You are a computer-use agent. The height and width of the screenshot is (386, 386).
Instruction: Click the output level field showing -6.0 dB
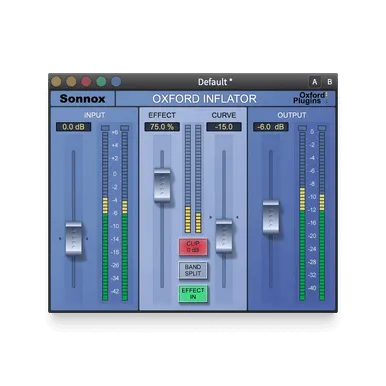271,127
